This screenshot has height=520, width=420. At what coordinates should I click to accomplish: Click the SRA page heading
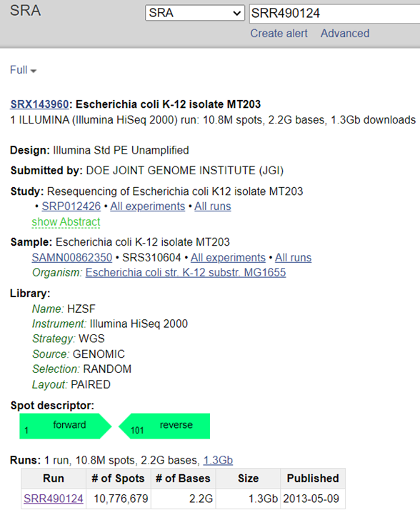click(x=25, y=11)
